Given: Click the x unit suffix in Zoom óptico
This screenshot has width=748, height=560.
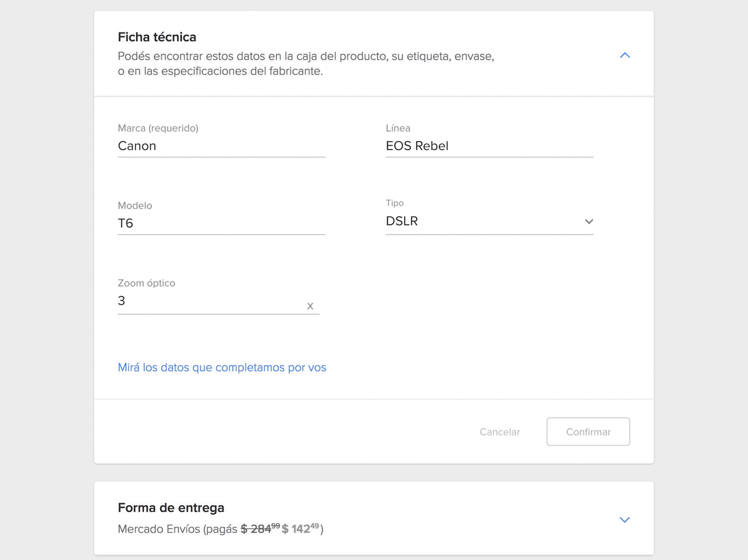Looking at the screenshot, I should 310,306.
